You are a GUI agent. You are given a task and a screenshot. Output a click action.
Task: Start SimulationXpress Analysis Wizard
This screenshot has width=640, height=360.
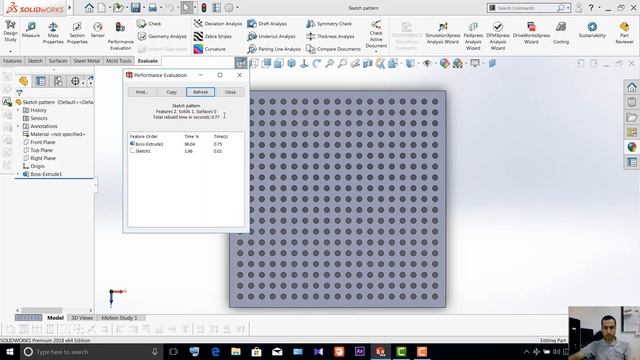pos(443,33)
